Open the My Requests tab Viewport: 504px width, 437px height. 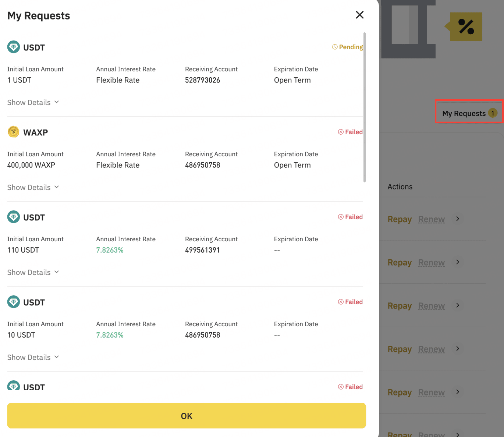(x=468, y=113)
